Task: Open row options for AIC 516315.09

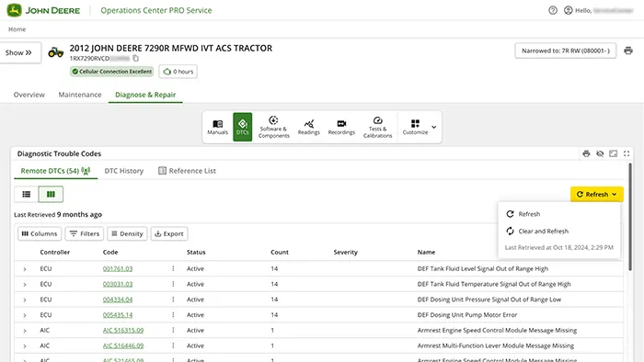Action: pos(173,331)
